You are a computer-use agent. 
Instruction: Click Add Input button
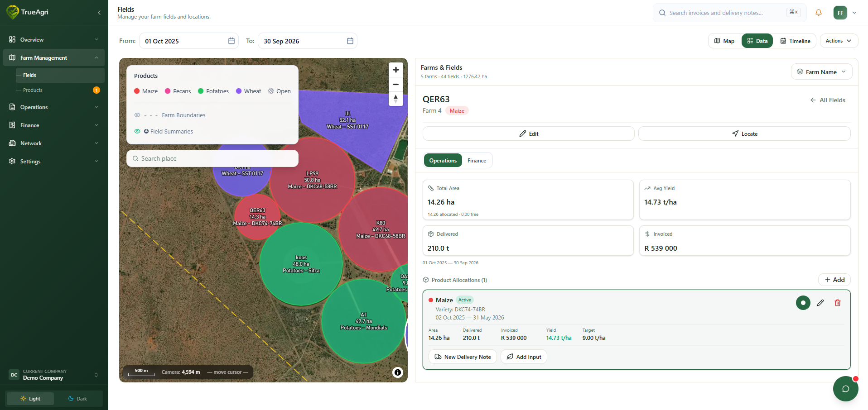coord(524,357)
